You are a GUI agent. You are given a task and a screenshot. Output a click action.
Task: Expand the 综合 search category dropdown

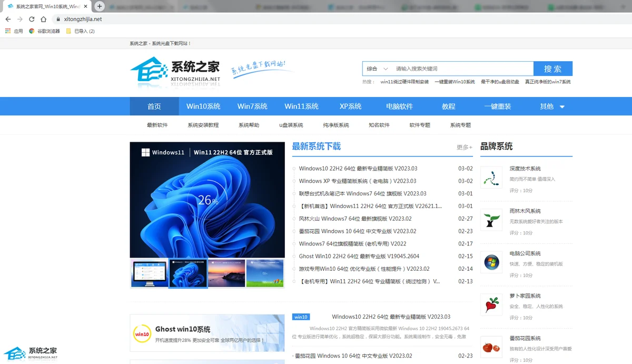pos(378,68)
